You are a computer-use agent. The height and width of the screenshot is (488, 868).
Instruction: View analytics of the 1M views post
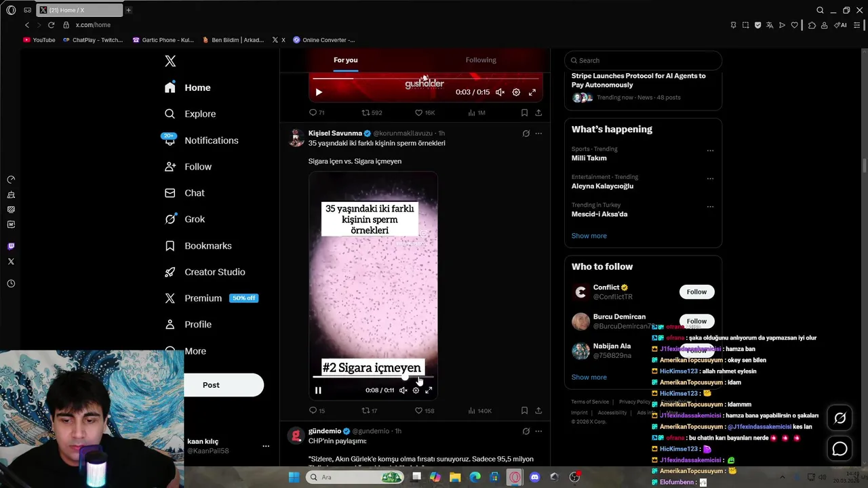pos(477,113)
